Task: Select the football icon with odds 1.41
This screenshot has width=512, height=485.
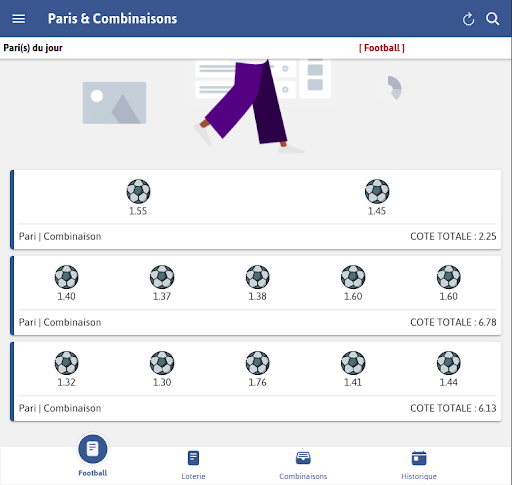Action: point(353,363)
